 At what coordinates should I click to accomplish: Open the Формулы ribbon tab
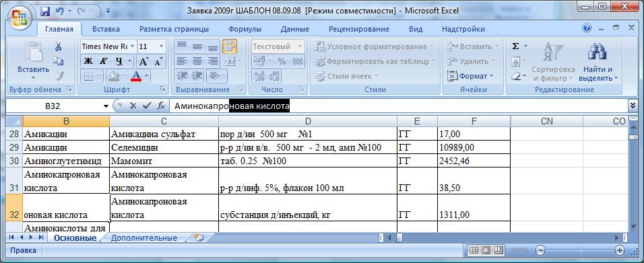coord(245,29)
